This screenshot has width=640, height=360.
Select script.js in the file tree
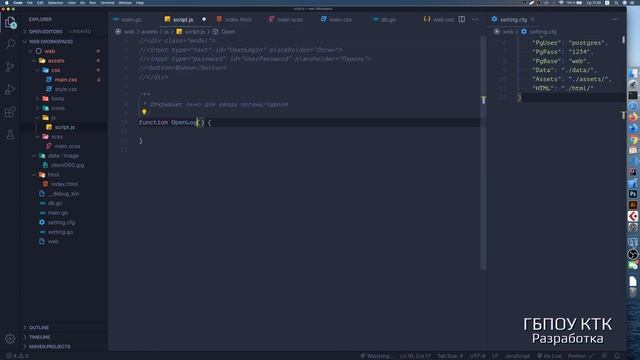pos(65,127)
